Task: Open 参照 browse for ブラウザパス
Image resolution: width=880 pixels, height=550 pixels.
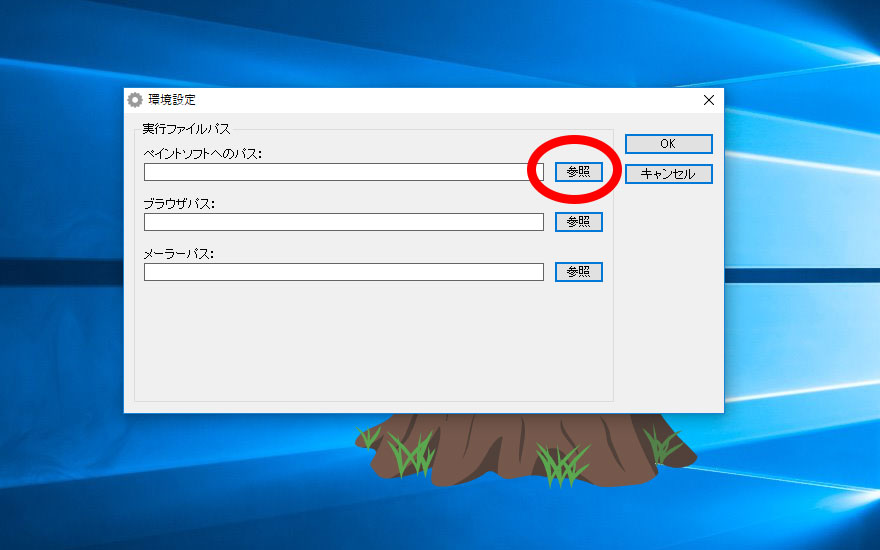Action: point(579,222)
